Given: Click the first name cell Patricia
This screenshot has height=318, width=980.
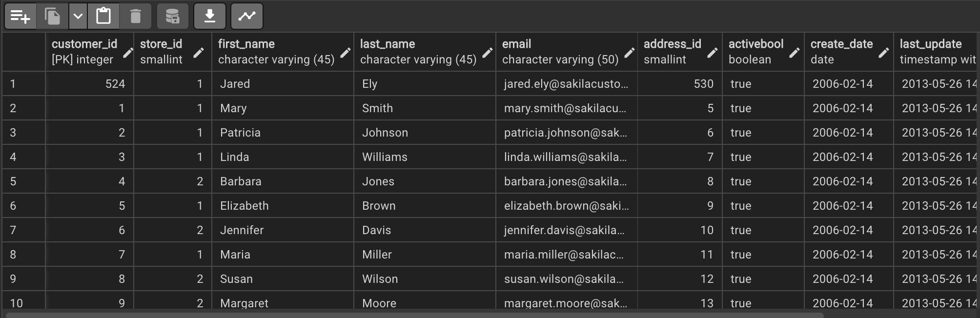Looking at the screenshot, I should [x=283, y=133].
